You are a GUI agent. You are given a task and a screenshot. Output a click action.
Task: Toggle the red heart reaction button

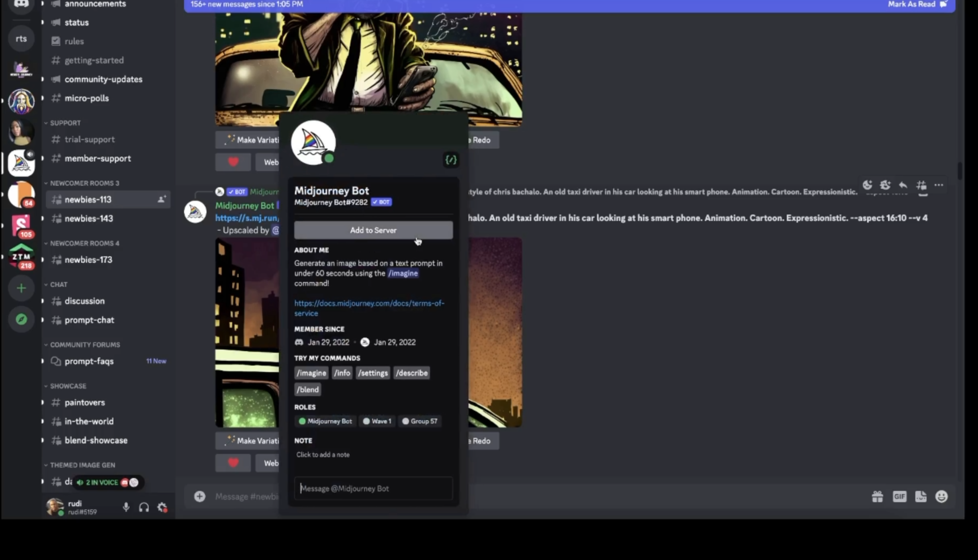[x=233, y=463]
